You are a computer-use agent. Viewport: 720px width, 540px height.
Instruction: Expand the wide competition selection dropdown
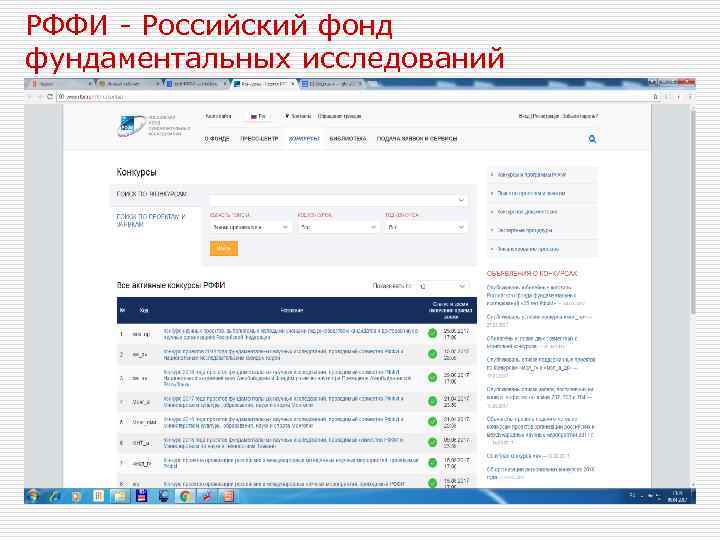(338, 200)
